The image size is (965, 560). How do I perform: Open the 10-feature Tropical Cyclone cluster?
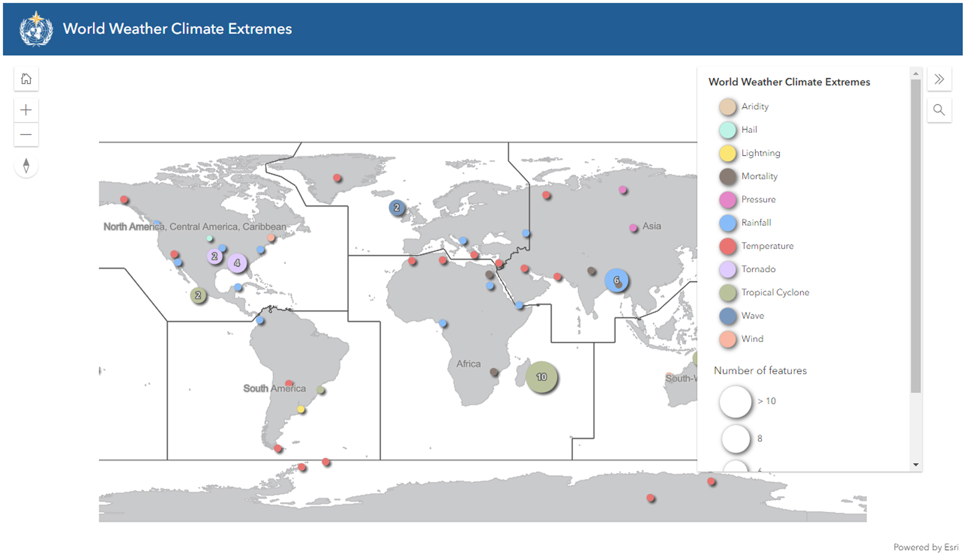pyautogui.click(x=541, y=377)
